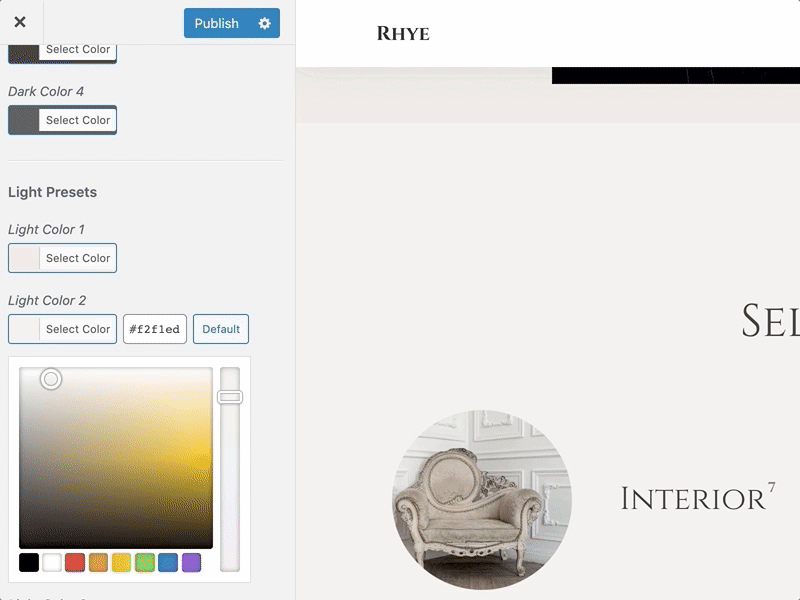Choose the red palette swatch
This screenshot has width=800, height=600.
click(75, 562)
